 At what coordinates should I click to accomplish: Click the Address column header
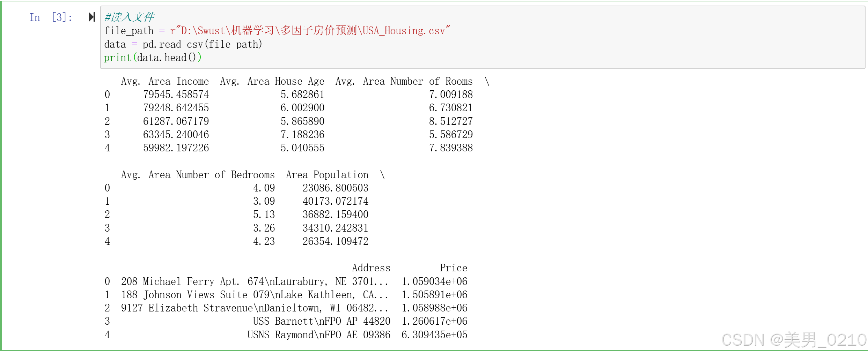[371, 268]
